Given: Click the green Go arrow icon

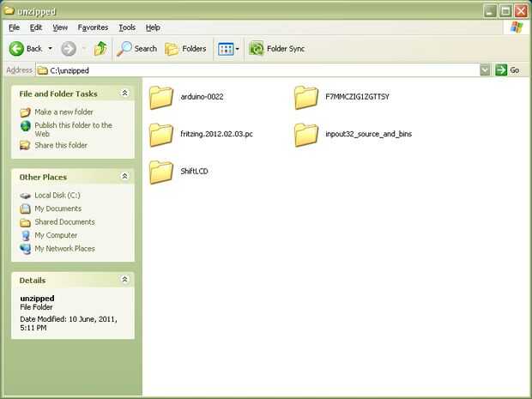Looking at the screenshot, I should tap(501, 70).
